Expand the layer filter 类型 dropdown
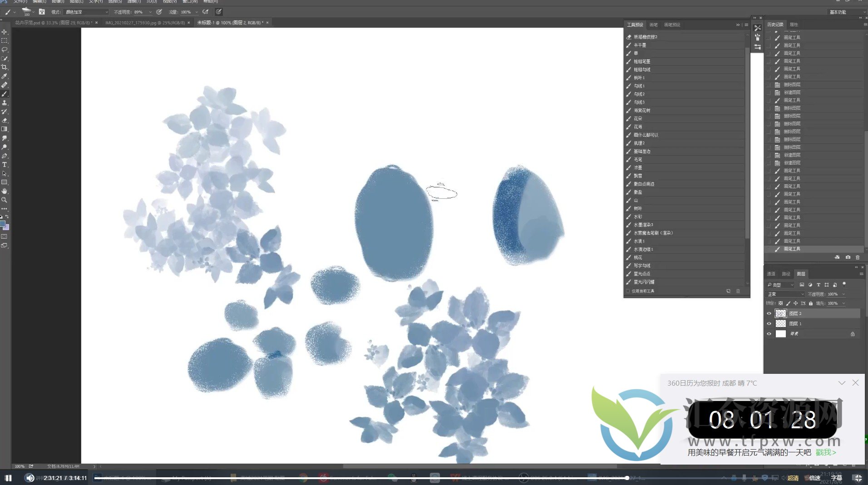This screenshot has height=485, width=868. (x=780, y=285)
